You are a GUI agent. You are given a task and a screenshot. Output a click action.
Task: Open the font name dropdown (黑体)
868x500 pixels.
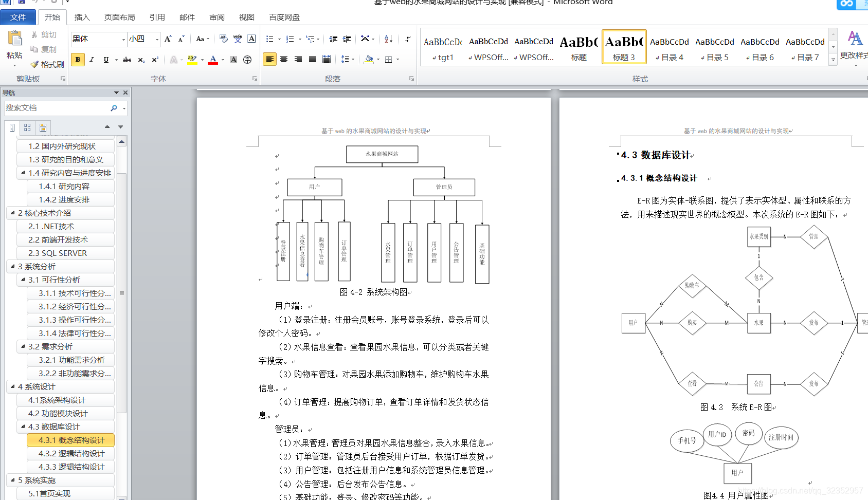coord(123,40)
